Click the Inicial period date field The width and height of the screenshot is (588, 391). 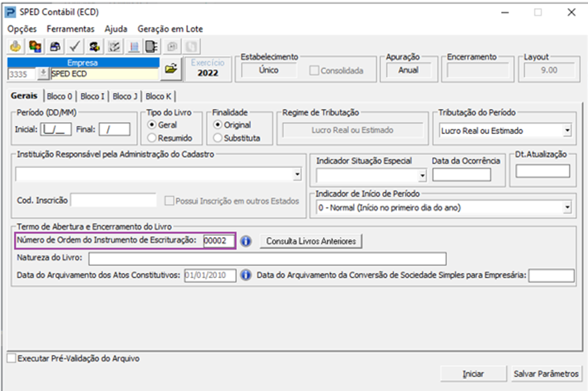coord(56,129)
